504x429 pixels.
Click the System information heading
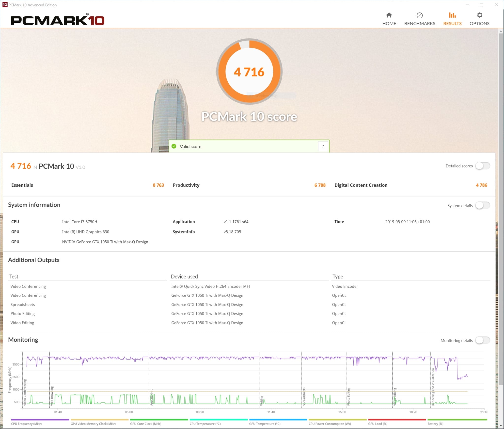34,205
